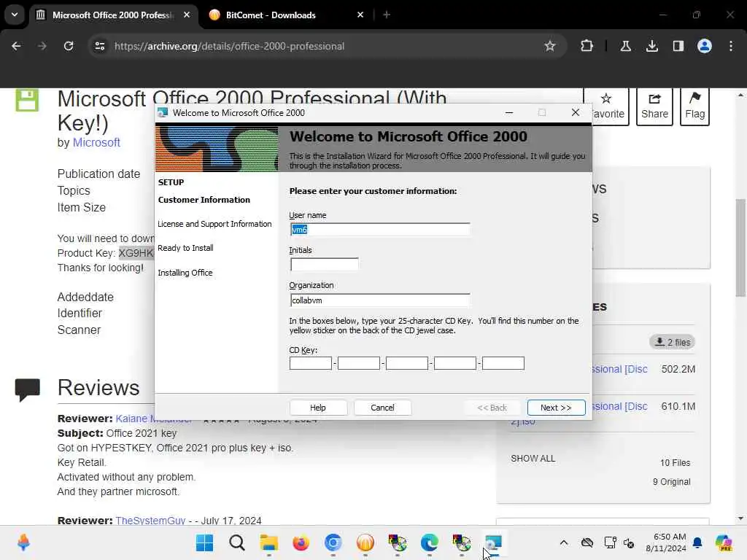Image resolution: width=747 pixels, height=560 pixels.
Task: Click Cancel in the Office setup wizard
Action: pyautogui.click(x=382, y=408)
